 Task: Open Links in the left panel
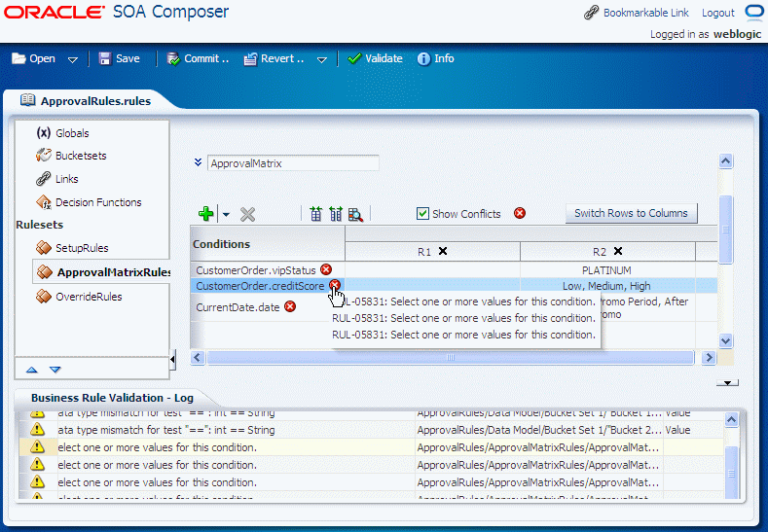click(66, 179)
